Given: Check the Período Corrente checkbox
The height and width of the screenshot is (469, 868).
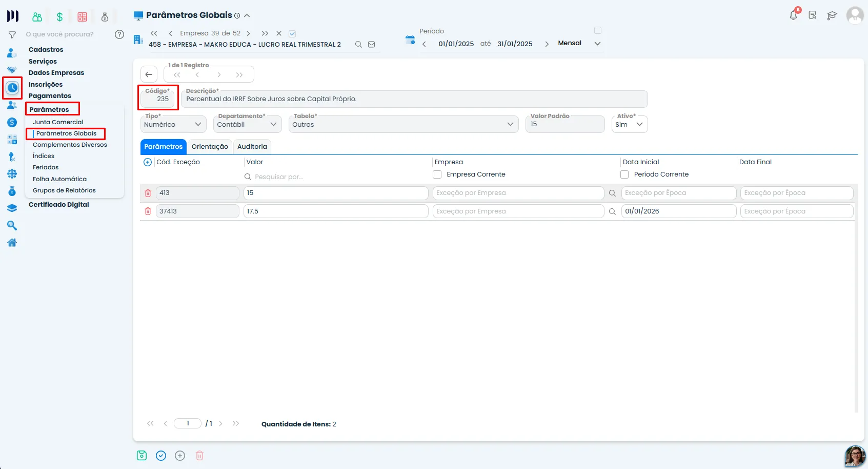Looking at the screenshot, I should 624,174.
